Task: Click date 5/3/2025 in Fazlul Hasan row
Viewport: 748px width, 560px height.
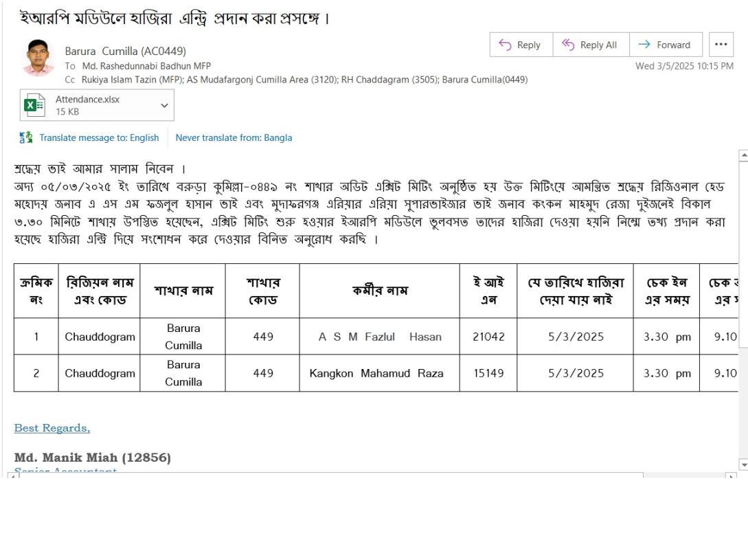Action: pyautogui.click(x=576, y=337)
